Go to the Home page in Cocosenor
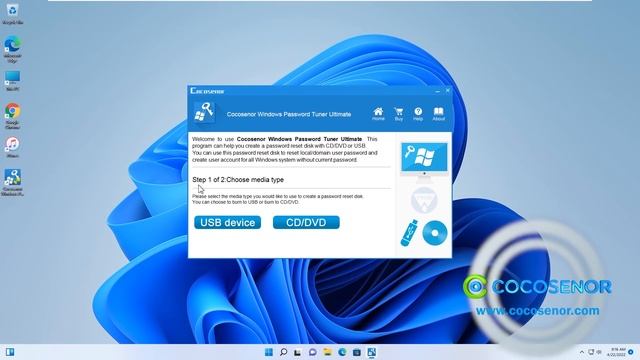 tap(378, 113)
